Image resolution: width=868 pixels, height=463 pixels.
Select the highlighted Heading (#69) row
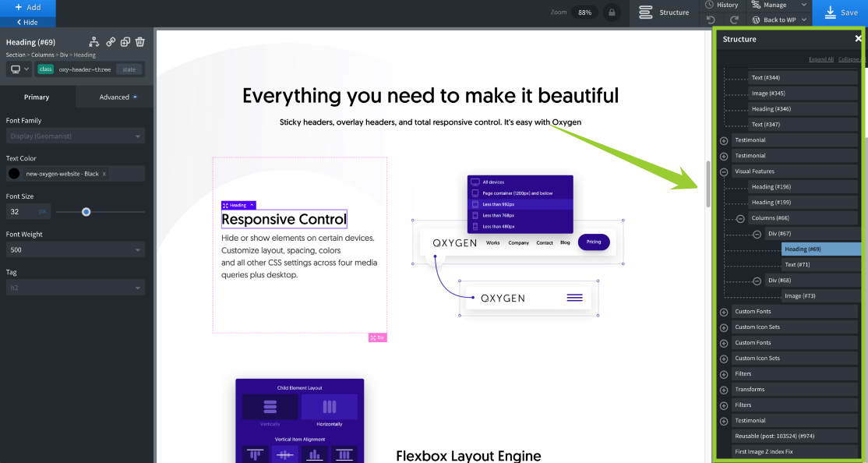(821, 249)
